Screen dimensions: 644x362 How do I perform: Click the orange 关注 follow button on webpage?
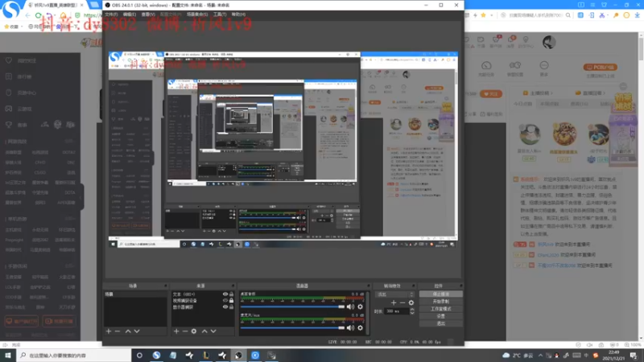click(x=491, y=94)
